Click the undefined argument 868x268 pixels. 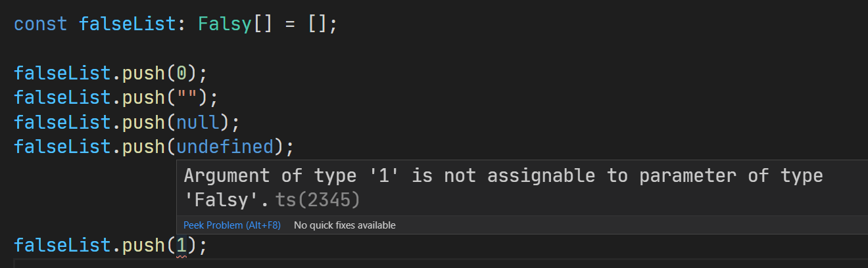point(224,146)
